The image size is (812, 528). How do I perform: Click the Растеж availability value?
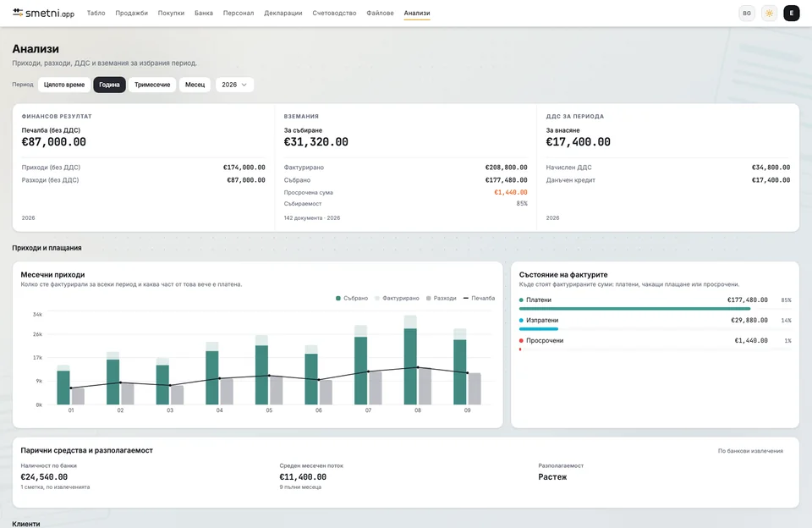click(552, 476)
